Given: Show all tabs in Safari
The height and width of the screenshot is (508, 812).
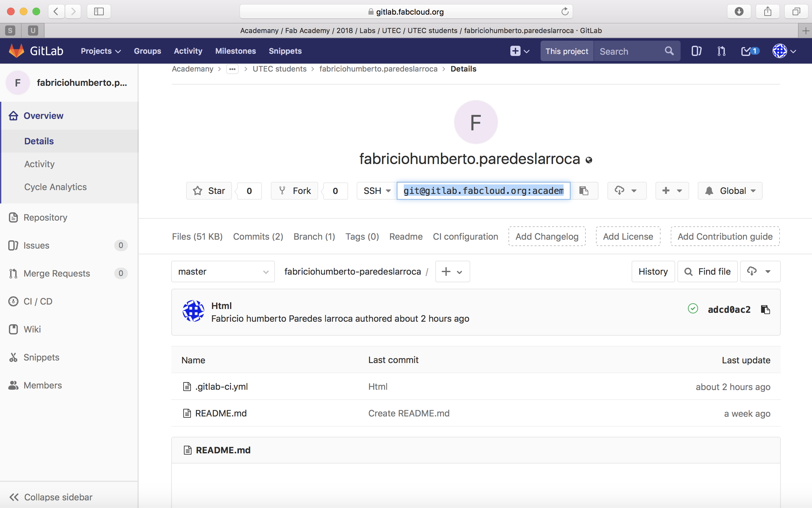Looking at the screenshot, I should [x=796, y=11].
